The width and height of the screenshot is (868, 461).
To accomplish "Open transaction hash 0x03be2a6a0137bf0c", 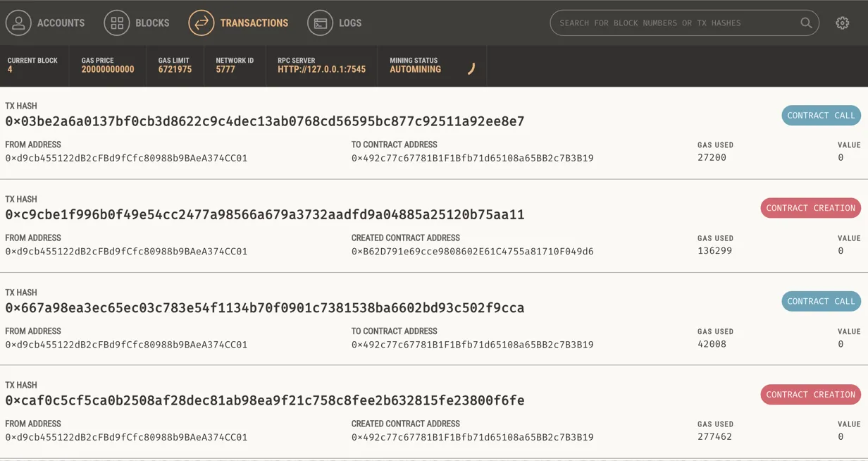I will [265, 121].
